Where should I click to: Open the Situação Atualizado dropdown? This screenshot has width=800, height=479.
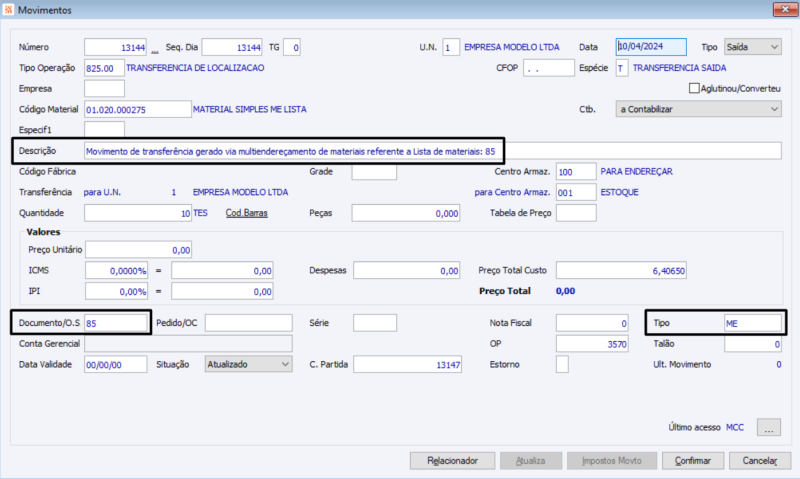point(248,364)
